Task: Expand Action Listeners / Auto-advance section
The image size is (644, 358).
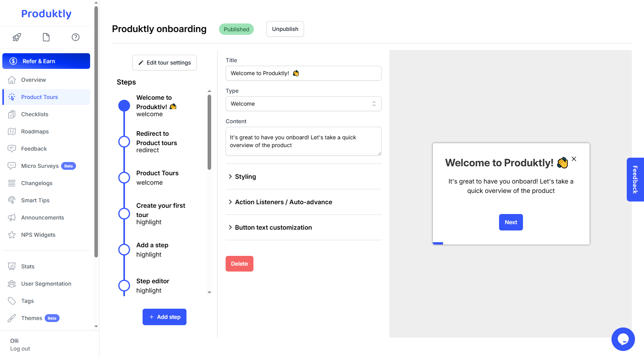Action: (x=283, y=202)
